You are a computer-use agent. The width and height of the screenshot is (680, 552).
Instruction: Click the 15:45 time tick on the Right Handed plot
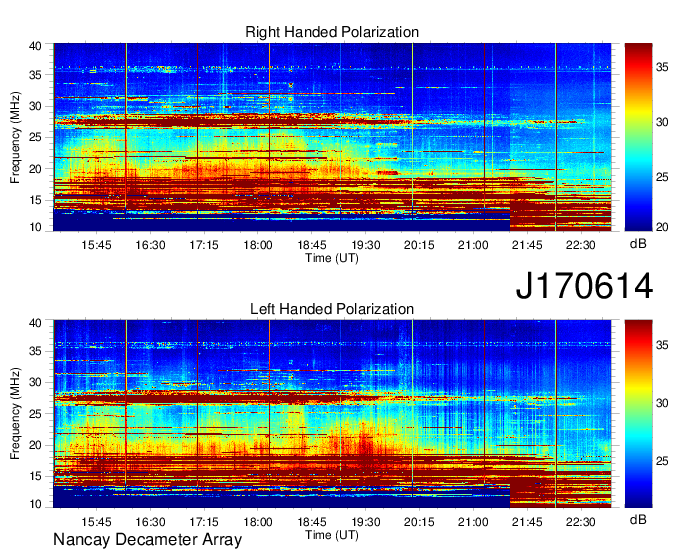(x=96, y=245)
